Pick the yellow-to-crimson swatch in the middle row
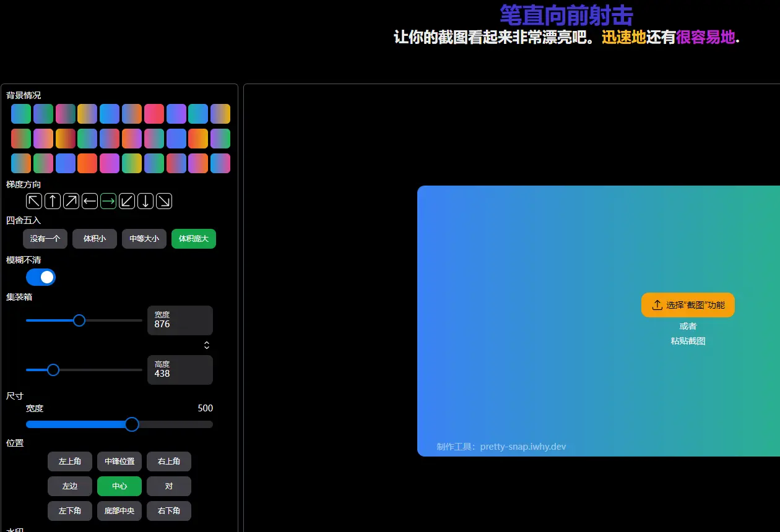 66,139
